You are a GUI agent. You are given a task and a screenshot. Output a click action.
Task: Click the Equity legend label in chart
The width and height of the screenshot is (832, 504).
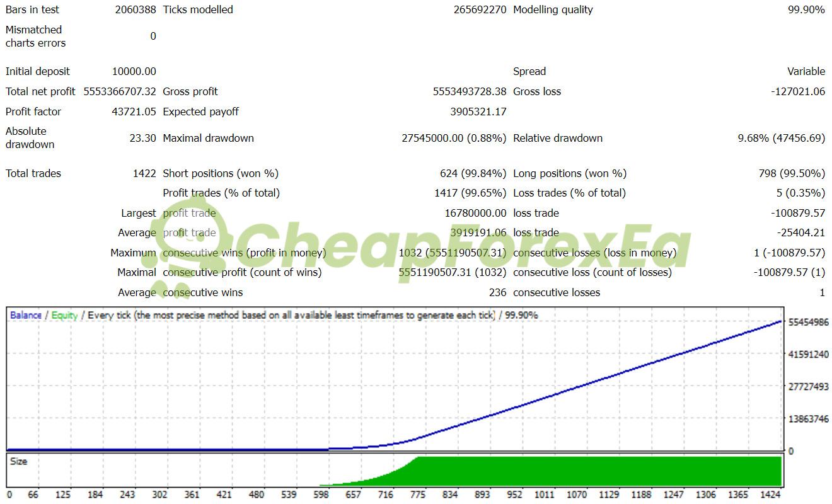pyautogui.click(x=64, y=315)
